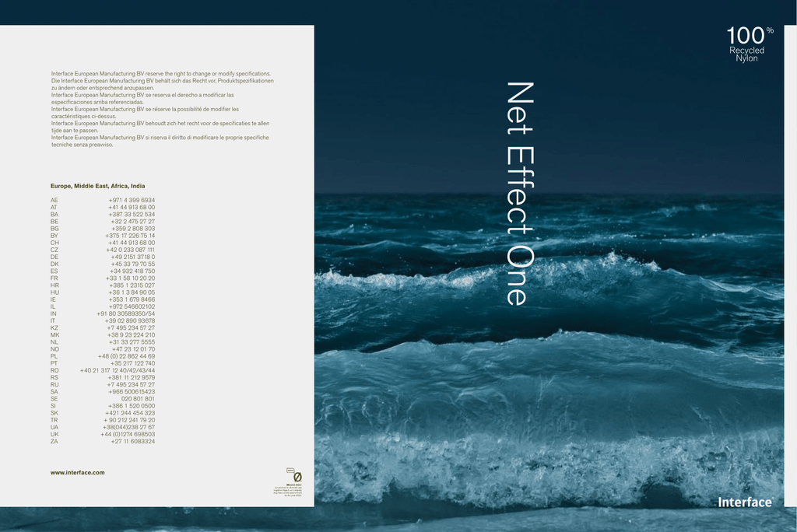
Task: Click phone number +36 1 3 84 90 05
Action: tap(132, 292)
